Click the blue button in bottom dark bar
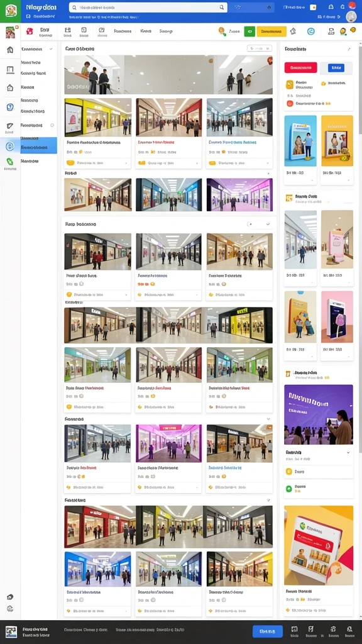The height and width of the screenshot is (644, 362). pos(268,631)
